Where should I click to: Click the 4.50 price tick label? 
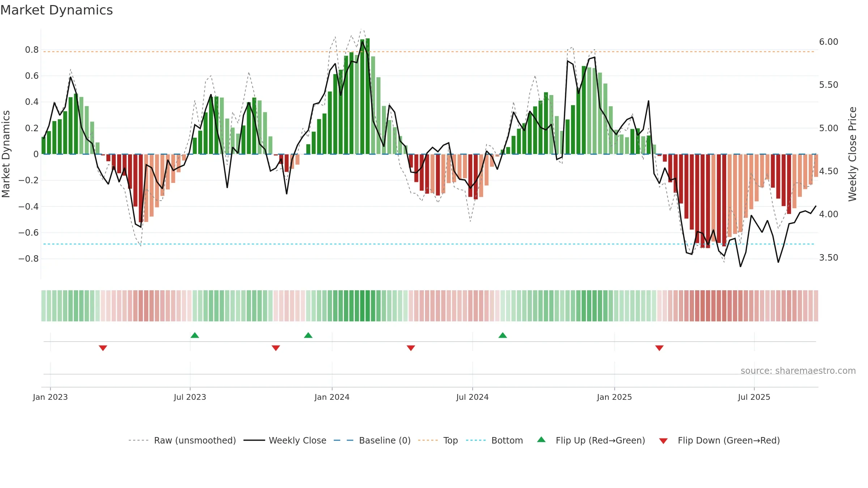pos(829,171)
